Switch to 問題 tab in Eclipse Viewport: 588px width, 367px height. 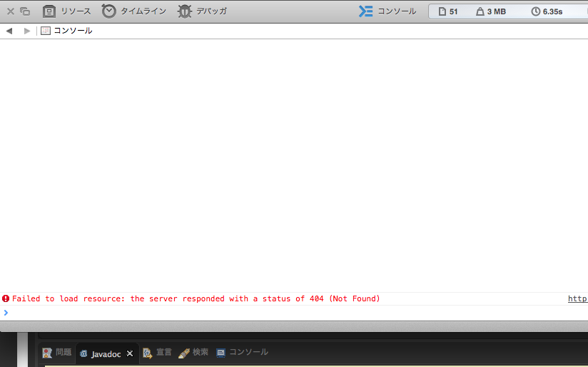pos(64,353)
